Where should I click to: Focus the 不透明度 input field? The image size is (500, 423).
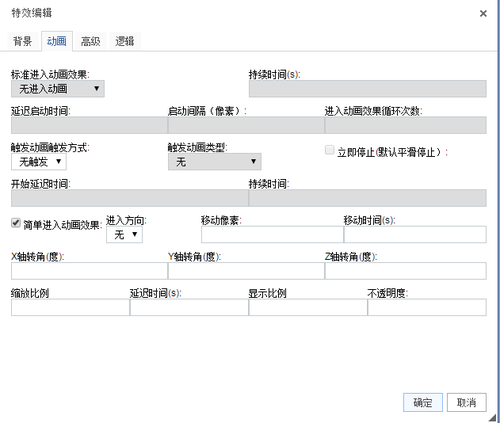pos(427,307)
